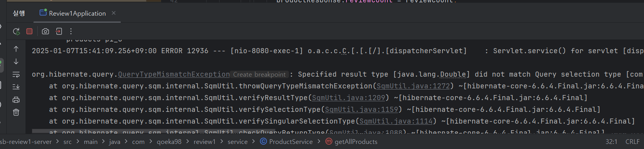The height and width of the screenshot is (149, 644).
Task: Open the ProductService class breadcrumb
Action: click(287, 142)
